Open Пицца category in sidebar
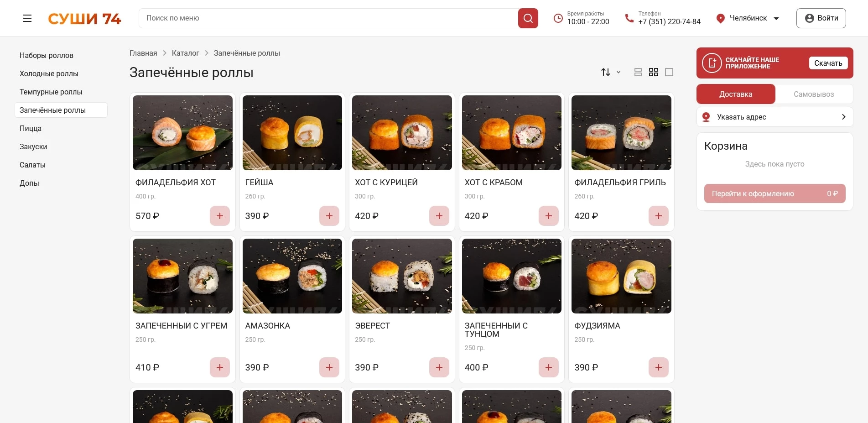Viewport: 868px width, 423px height. coord(31,128)
